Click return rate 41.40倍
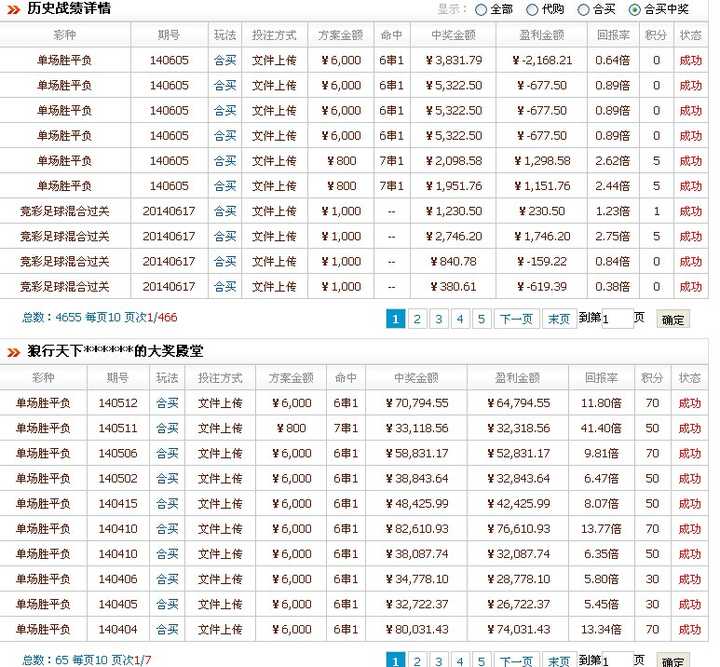The width and height of the screenshot is (720, 667). click(601, 428)
